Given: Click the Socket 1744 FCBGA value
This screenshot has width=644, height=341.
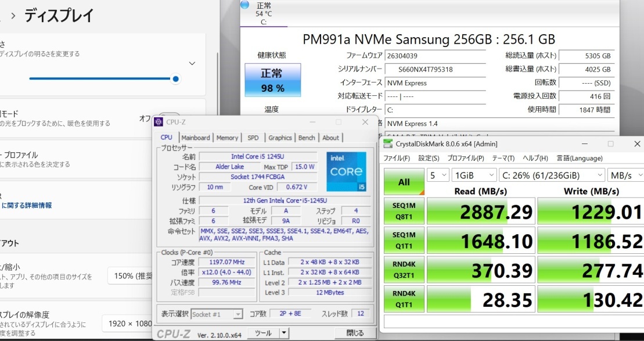Looking at the screenshot, I should tap(258, 177).
